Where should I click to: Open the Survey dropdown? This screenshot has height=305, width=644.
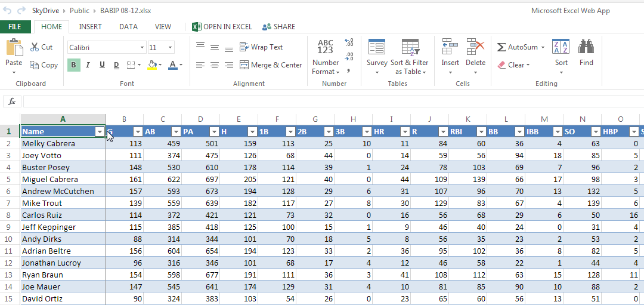[377, 57]
